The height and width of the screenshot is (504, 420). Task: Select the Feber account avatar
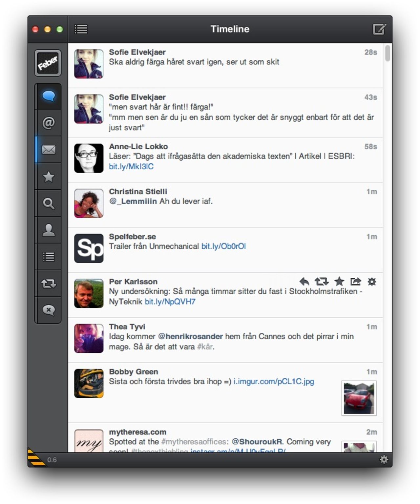(48, 63)
